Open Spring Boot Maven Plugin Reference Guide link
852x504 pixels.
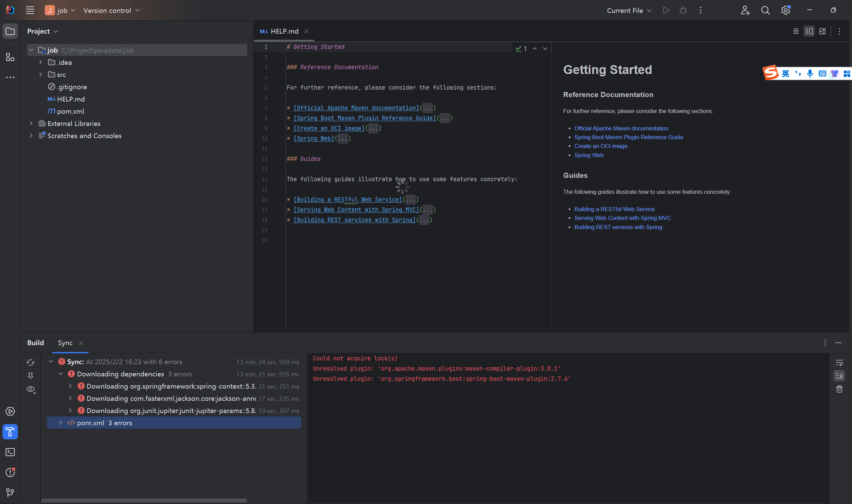[628, 137]
